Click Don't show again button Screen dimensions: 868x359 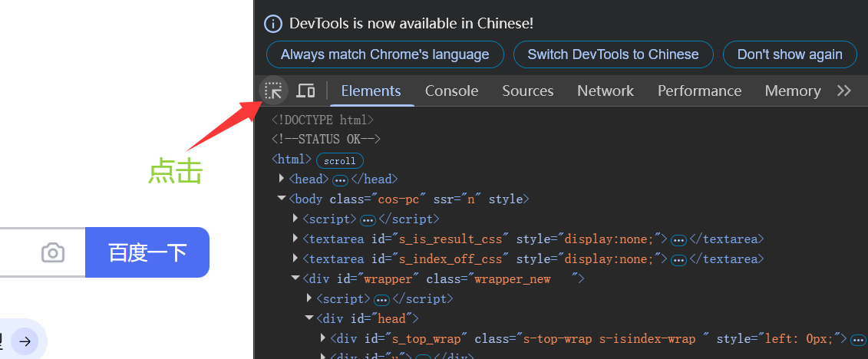(790, 54)
